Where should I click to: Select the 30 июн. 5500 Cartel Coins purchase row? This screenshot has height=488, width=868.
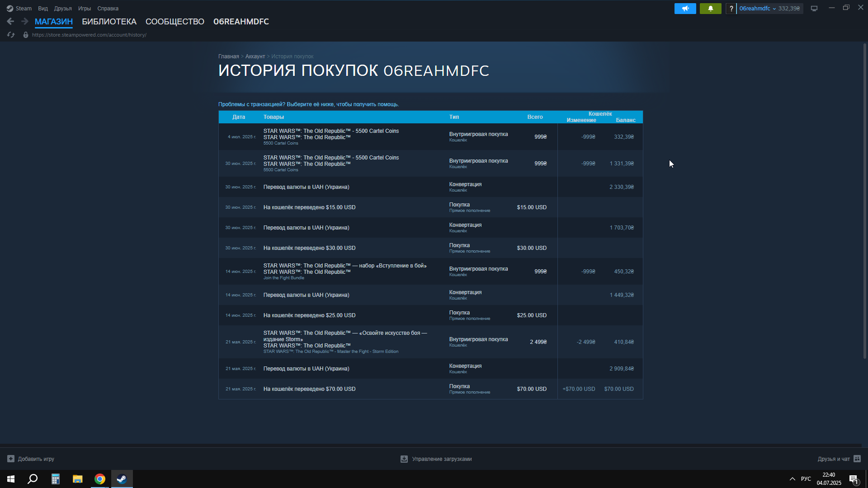(430, 163)
